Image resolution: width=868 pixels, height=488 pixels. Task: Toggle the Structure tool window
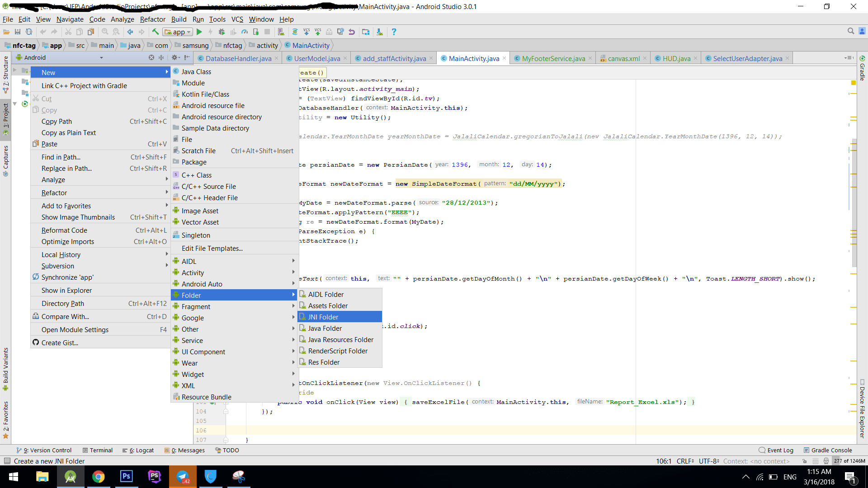5,75
